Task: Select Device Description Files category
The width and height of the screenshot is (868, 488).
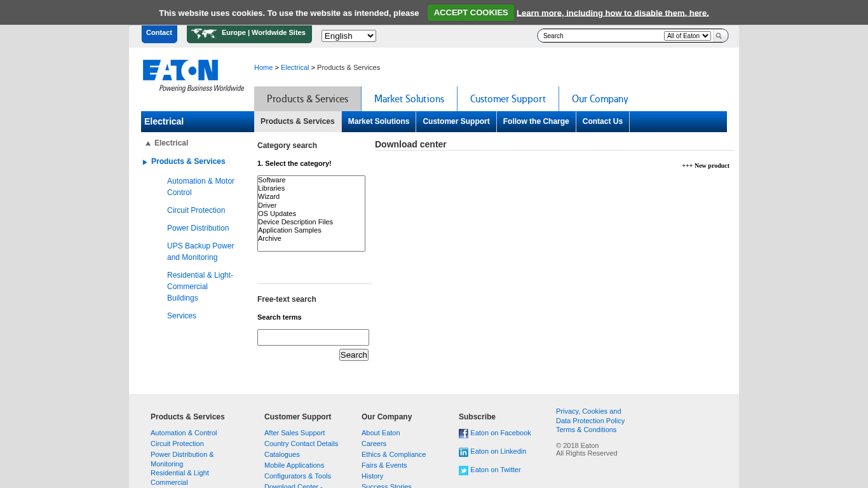Action: pyautogui.click(x=311, y=222)
